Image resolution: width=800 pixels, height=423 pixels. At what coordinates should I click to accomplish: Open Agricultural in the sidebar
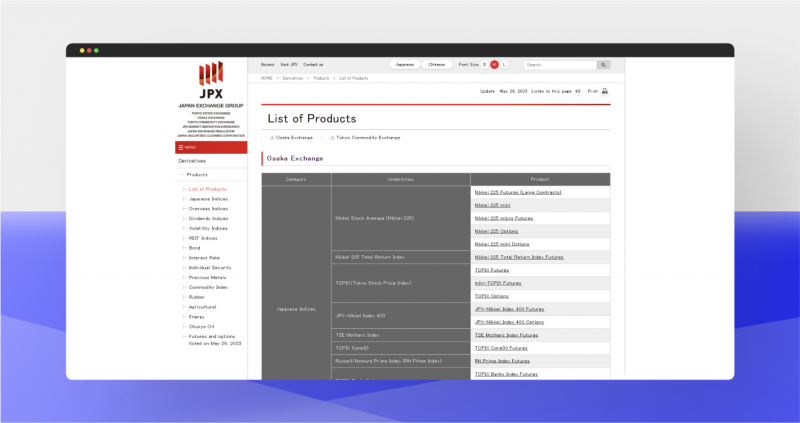[203, 307]
